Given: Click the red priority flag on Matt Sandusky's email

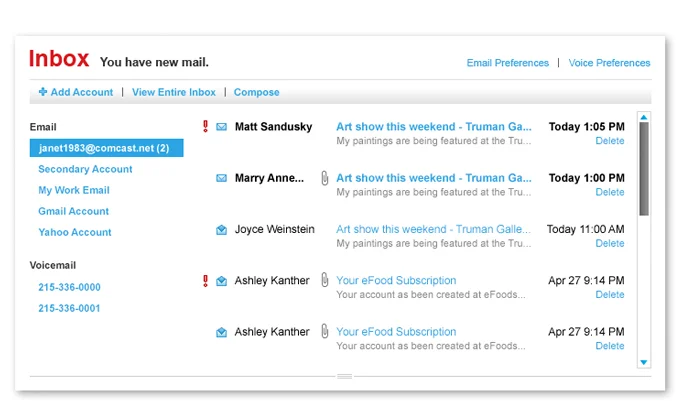Looking at the screenshot, I should coord(205,127).
